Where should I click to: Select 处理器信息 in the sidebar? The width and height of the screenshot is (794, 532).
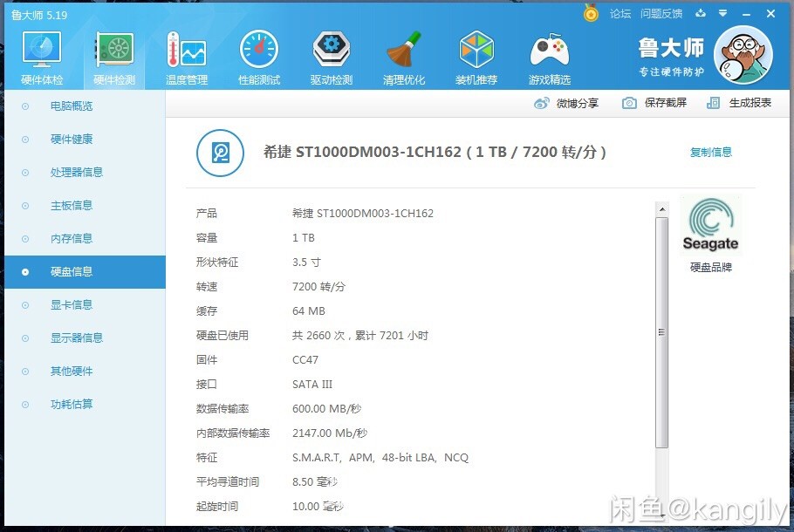(77, 172)
